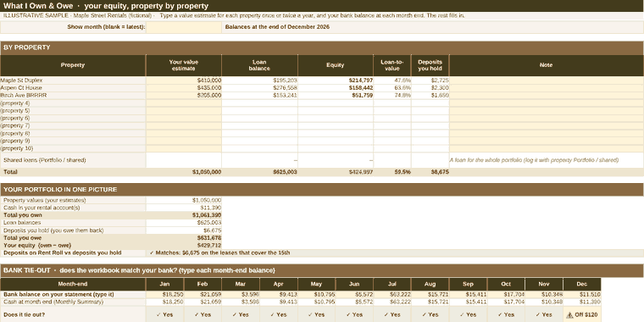Viewport: 644px width, 322px height.
Task: Click the 'Equity' column header
Action: [336, 65]
